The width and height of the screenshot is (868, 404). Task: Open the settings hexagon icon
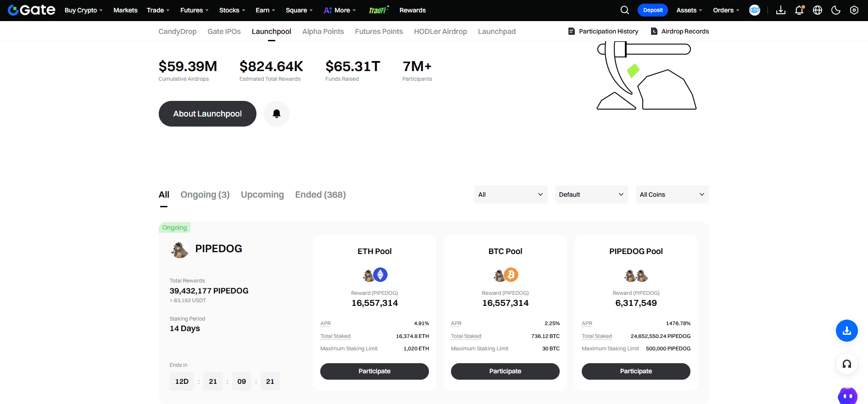coord(854,10)
